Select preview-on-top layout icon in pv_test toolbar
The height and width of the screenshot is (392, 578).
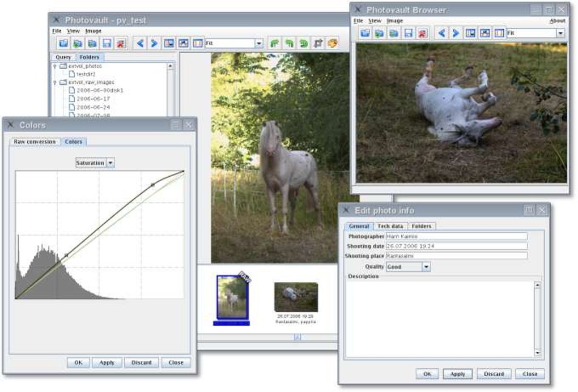[x=183, y=44]
